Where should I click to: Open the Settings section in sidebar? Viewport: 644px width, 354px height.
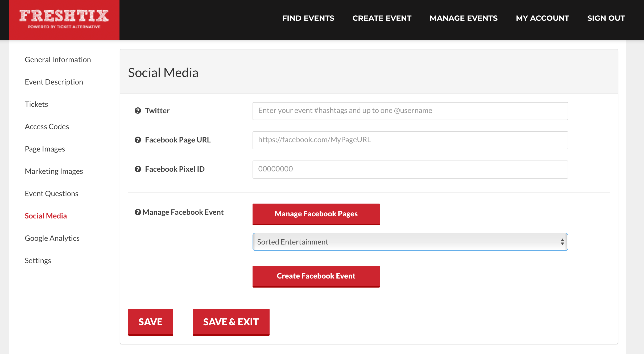pos(38,260)
